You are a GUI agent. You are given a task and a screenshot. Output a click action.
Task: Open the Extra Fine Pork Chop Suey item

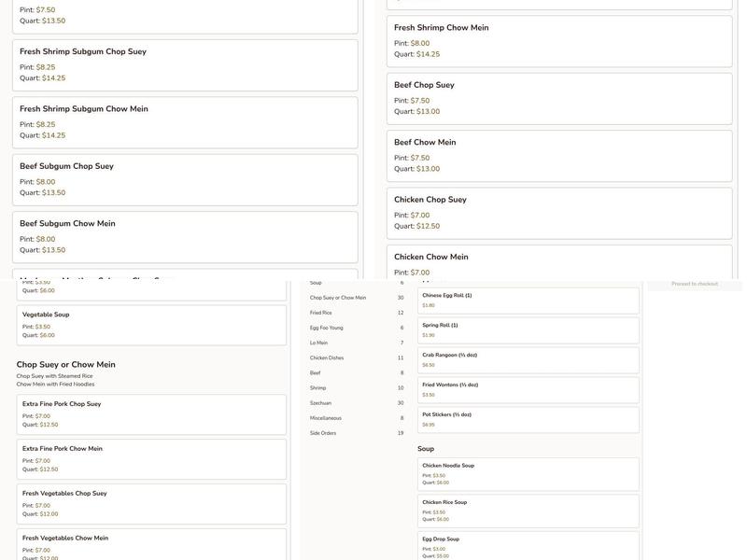pos(151,413)
